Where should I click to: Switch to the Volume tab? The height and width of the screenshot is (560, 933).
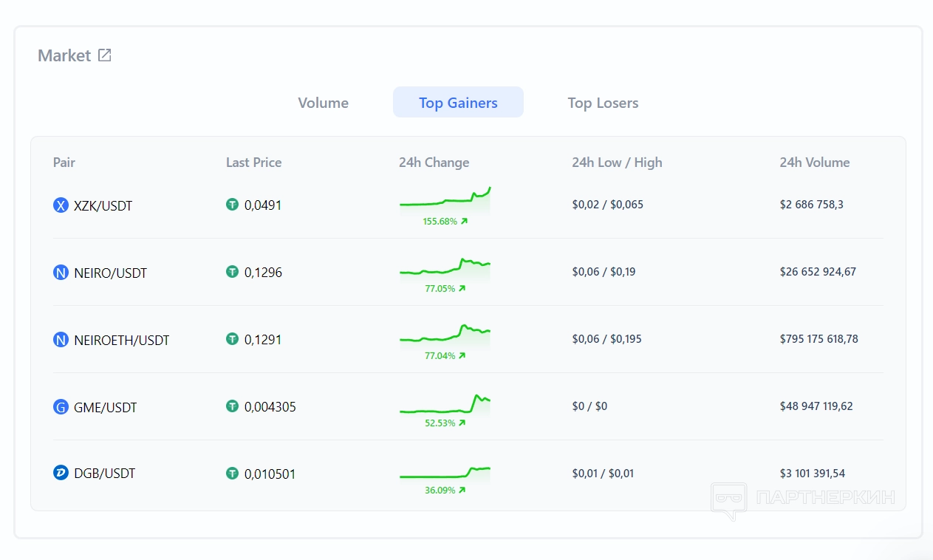click(323, 103)
